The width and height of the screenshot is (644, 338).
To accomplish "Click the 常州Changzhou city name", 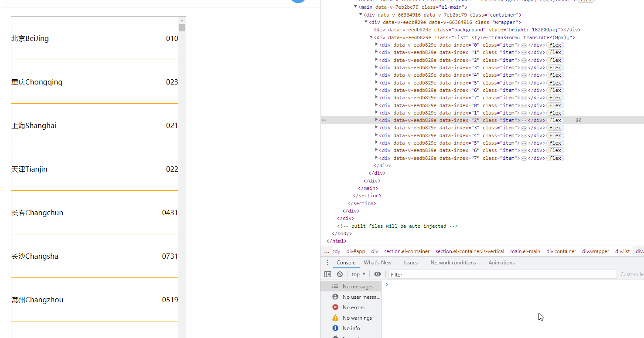I will click(37, 300).
